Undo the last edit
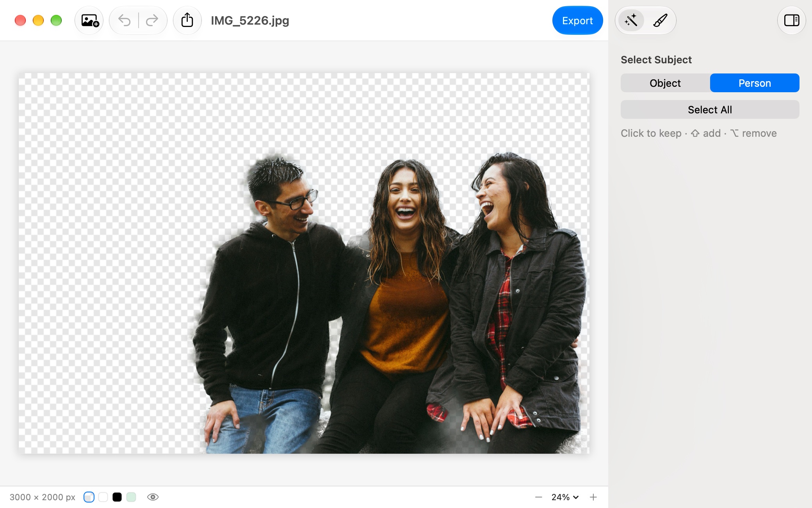 point(124,20)
